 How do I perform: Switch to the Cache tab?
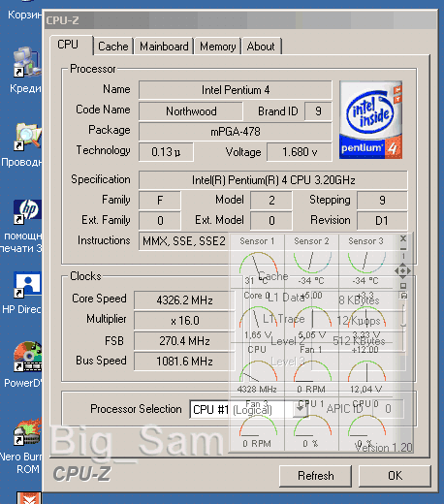113,47
